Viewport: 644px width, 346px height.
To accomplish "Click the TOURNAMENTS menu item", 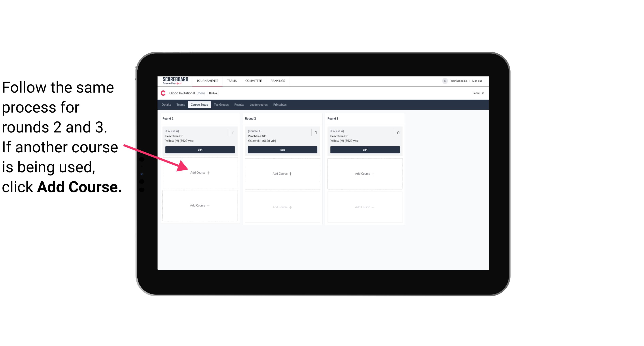I will (x=208, y=80).
